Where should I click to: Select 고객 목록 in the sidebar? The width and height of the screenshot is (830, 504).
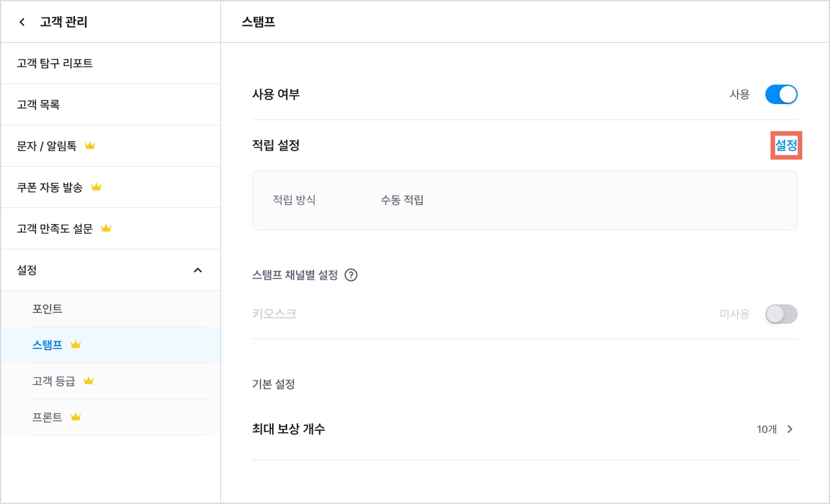coord(111,105)
